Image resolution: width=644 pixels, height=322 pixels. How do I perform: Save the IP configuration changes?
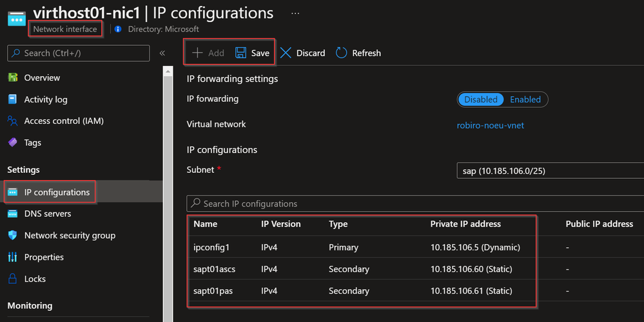pyautogui.click(x=252, y=53)
